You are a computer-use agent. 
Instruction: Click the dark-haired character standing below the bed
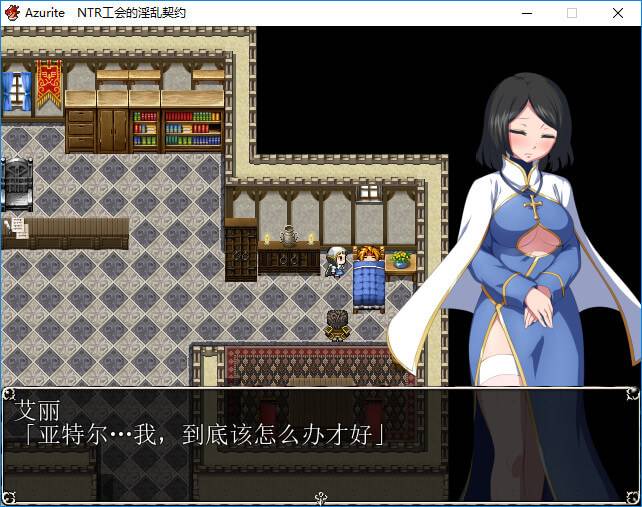click(337, 324)
